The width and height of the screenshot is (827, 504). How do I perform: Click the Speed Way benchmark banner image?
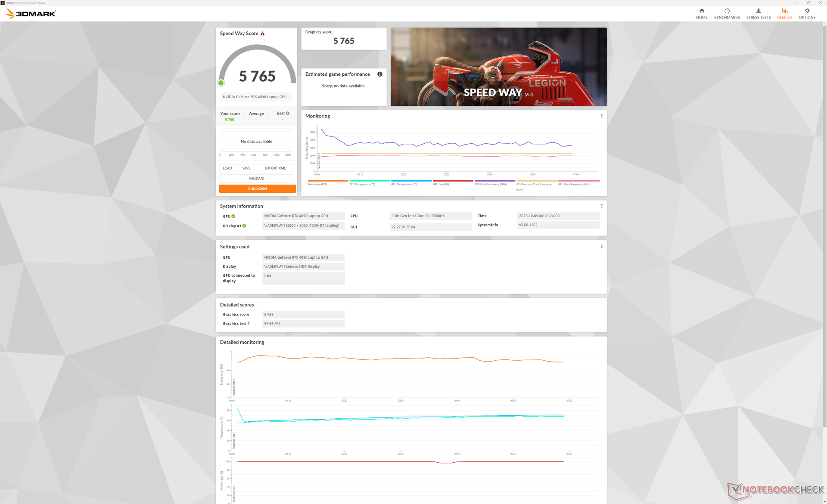[498, 67]
